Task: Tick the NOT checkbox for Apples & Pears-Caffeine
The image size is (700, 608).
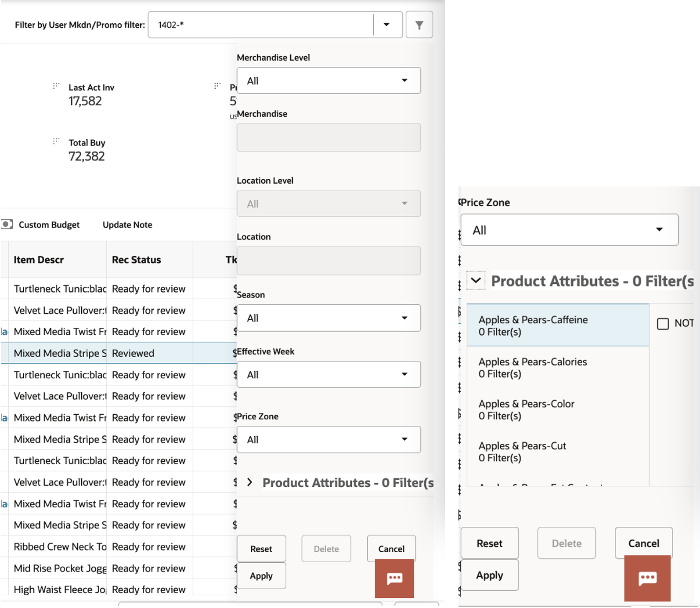Action: tap(663, 324)
